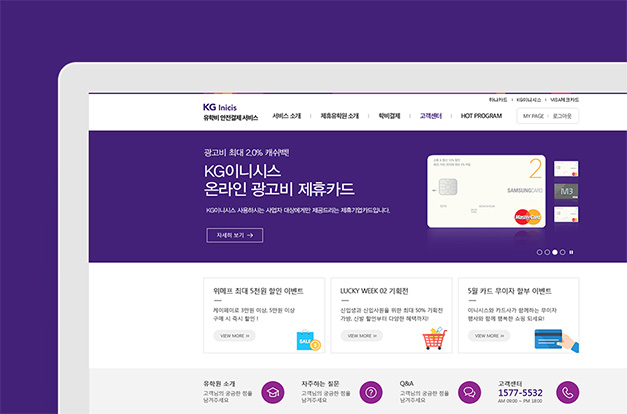
Task: Click the 자세히 보기 banner button
Action: (235, 235)
